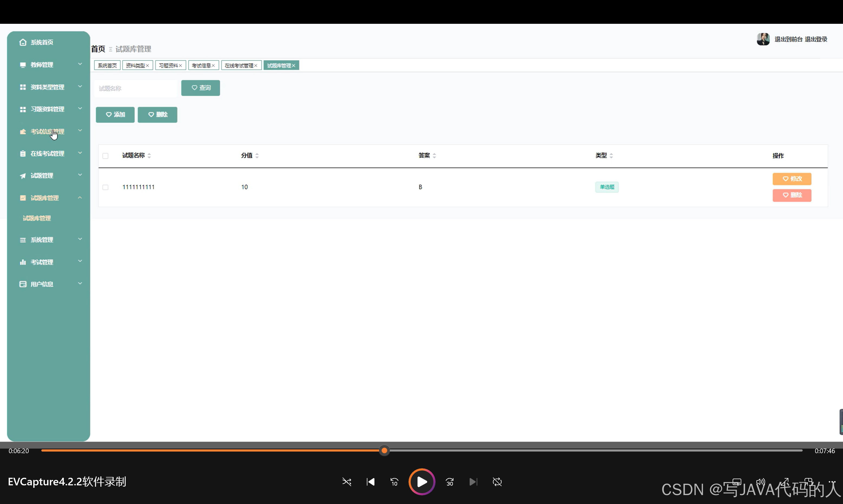Rewind the video 10 seconds

[394, 482]
